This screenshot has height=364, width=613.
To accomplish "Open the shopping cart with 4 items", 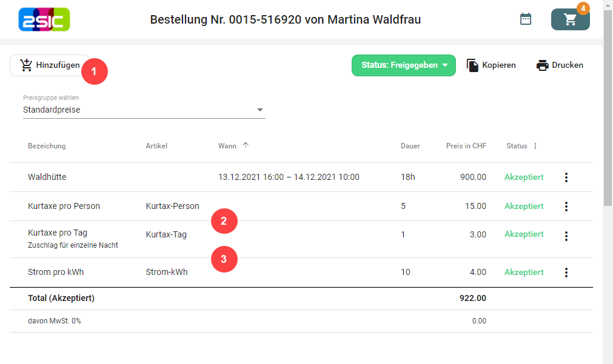I will (570, 19).
